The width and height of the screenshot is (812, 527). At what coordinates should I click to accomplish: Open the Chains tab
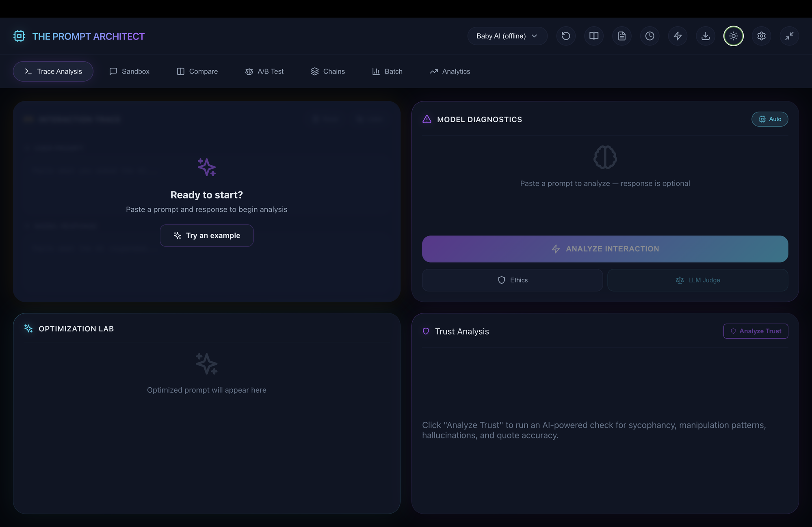[x=328, y=71]
